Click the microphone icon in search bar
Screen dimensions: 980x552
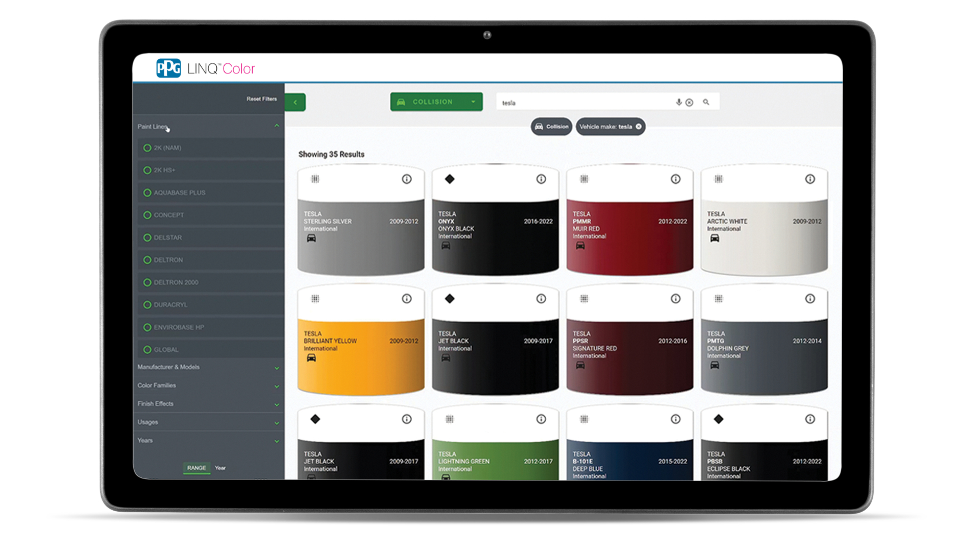[x=678, y=102]
